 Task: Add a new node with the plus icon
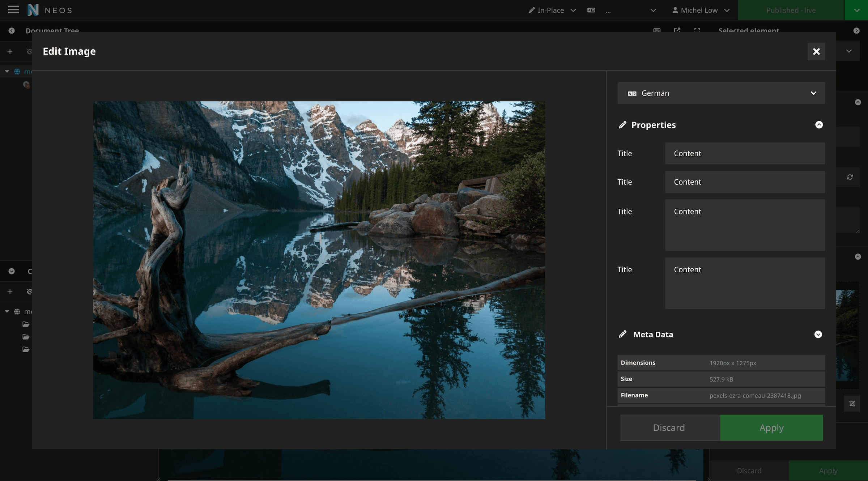[9, 51]
